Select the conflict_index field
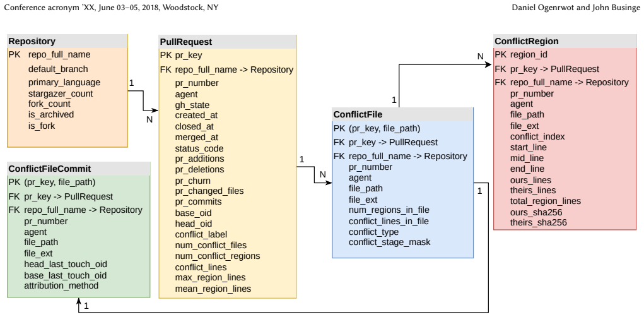 537,137
